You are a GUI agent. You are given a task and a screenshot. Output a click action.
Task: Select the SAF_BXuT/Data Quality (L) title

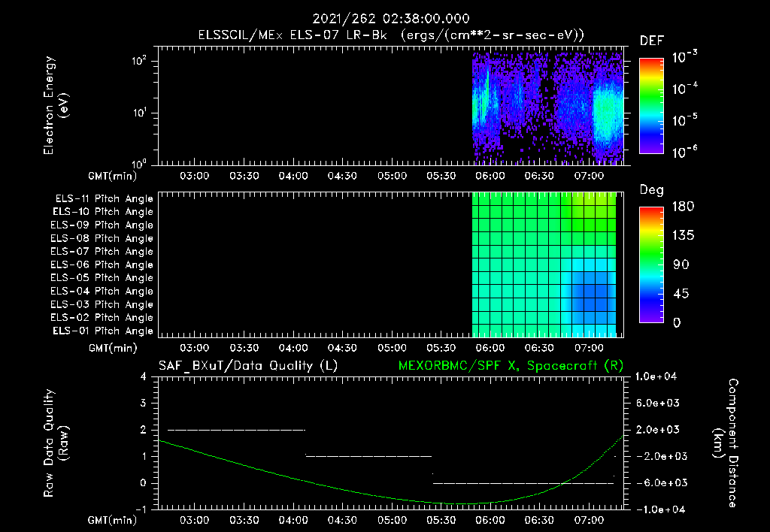[248, 366]
